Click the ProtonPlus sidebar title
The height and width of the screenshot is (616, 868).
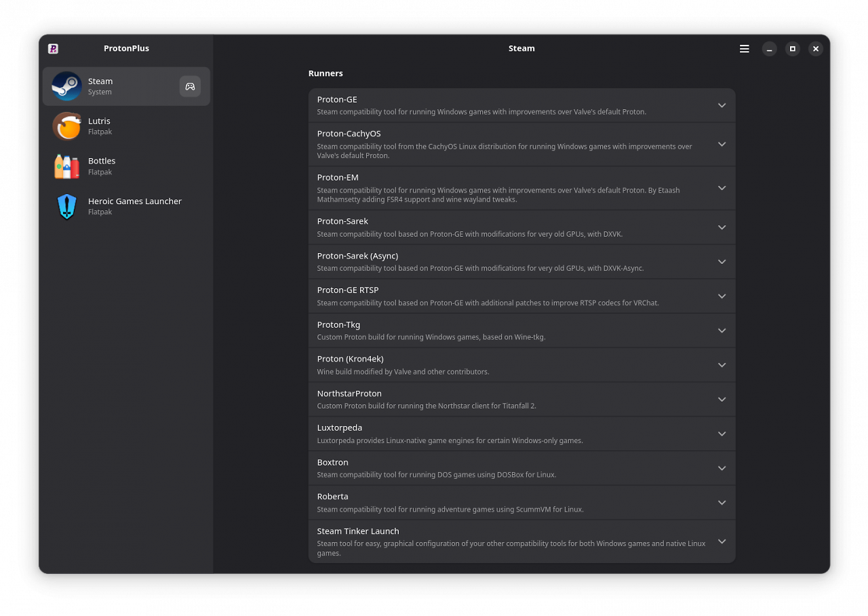point(126,49)
